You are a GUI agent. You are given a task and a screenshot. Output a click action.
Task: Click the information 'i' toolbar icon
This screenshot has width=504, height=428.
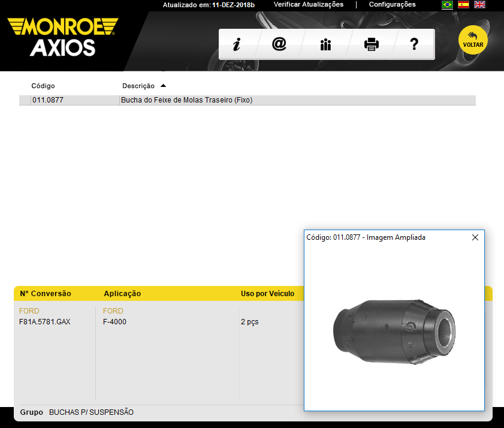(x=237, y=44)
